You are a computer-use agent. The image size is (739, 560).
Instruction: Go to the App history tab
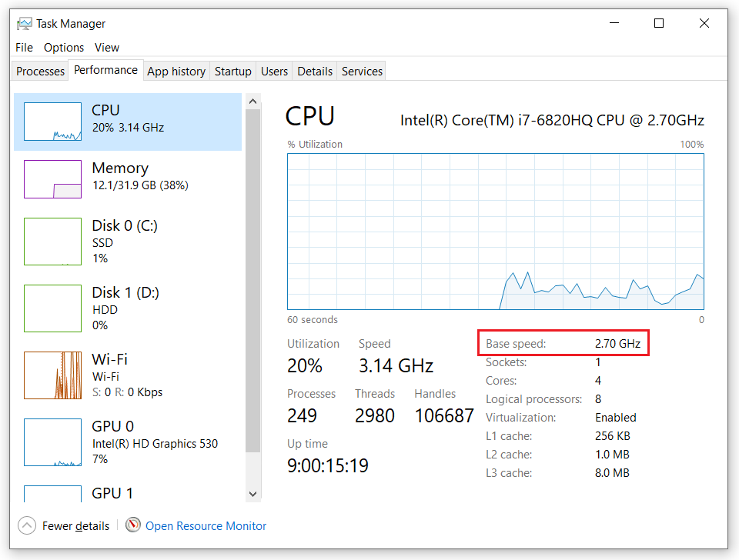pyautogui.click(x=176, y=71)
